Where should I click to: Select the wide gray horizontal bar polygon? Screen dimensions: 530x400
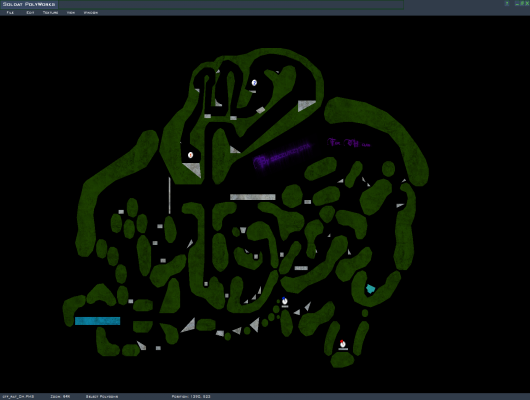252,197
